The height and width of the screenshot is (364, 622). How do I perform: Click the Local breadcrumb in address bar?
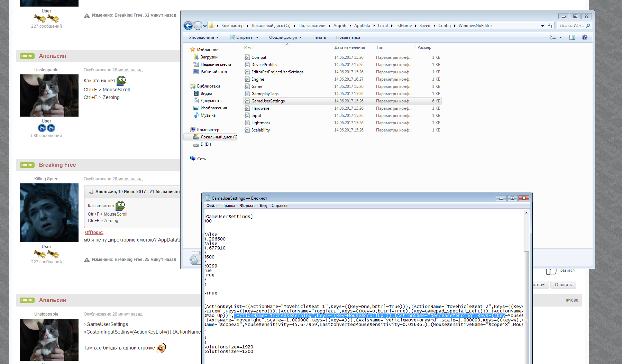(x=383, y=26)
